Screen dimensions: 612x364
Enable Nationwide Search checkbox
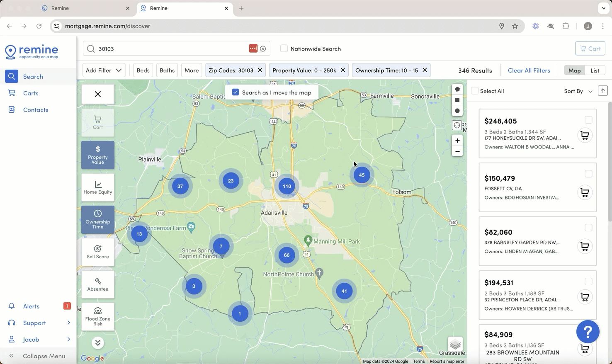pos(284,49)
